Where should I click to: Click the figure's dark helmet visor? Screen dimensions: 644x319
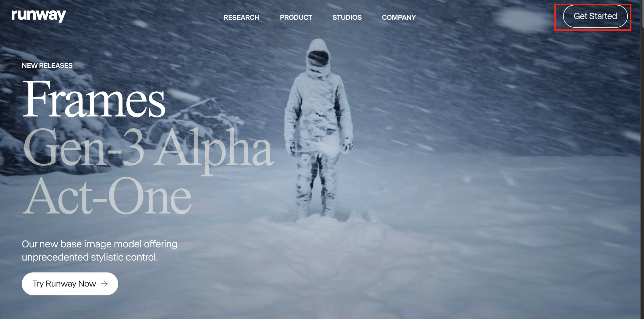coord(318,57)
